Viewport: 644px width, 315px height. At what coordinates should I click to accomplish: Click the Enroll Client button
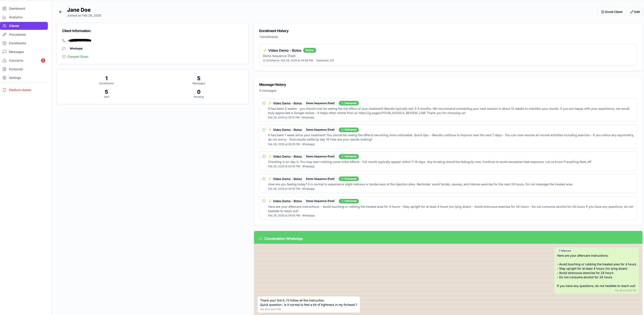point(612,12)
